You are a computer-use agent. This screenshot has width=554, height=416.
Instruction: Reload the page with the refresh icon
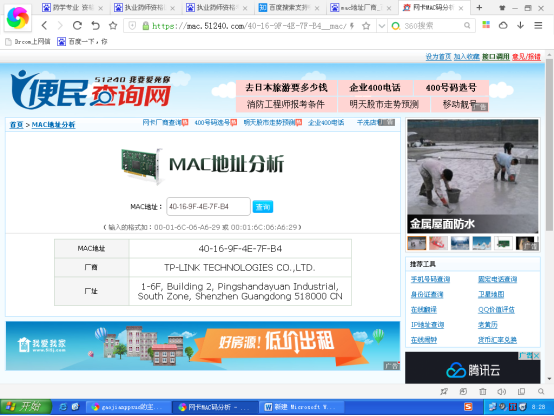pyautogui.click(x=77, y=25)
